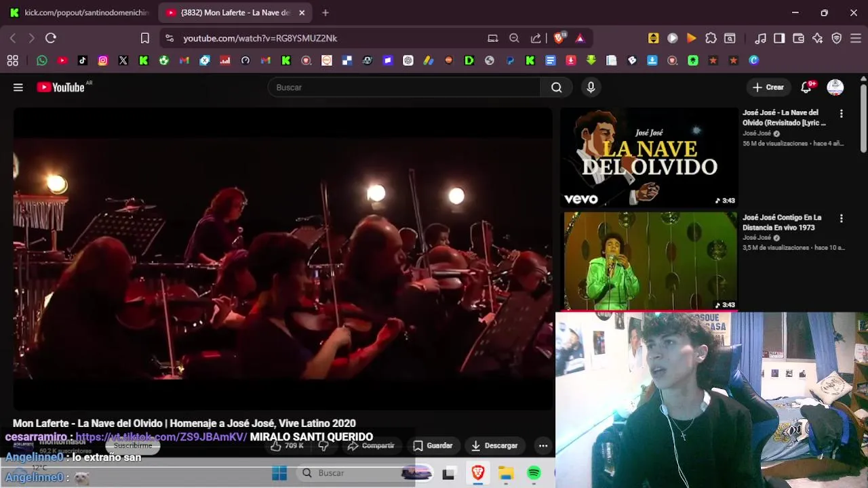This screenshot has width=868, height=488.
Task: Share the video via Compartir
Action: pos(371,445)
